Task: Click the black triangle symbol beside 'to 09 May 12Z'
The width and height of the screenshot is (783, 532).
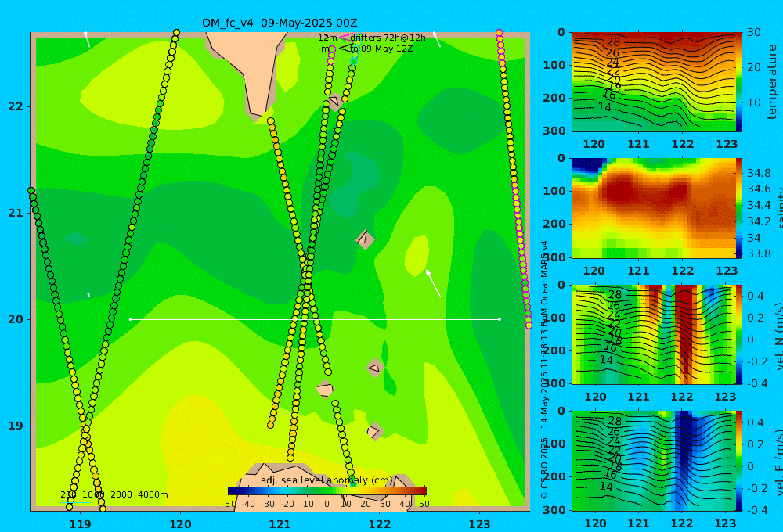Action: click(x=345, y=49)
